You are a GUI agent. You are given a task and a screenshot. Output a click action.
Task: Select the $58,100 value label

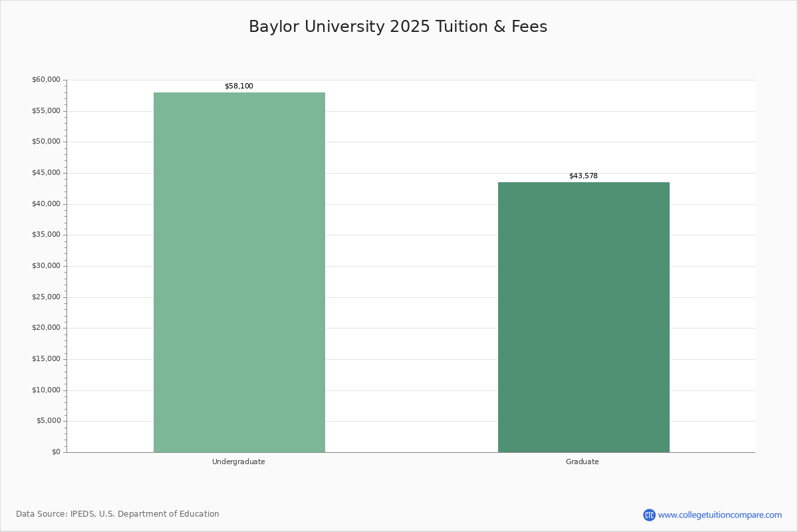click(239, 86)
